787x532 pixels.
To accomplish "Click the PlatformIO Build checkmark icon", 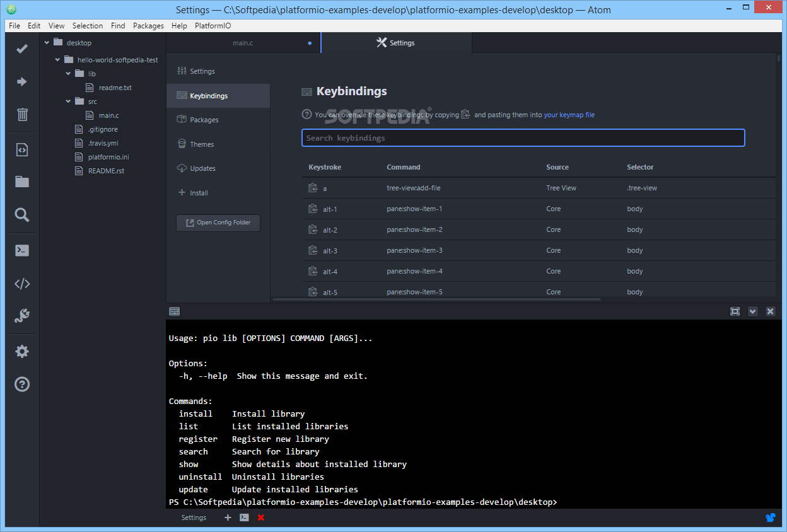I will pos(22,49).
